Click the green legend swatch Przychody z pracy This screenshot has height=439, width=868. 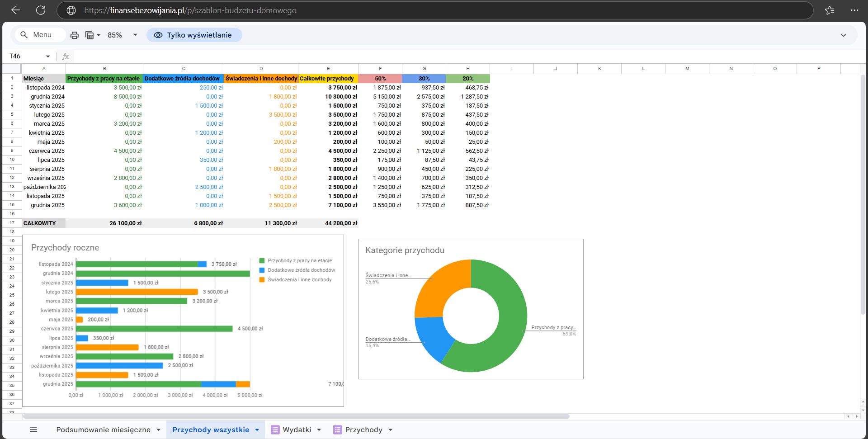(x=262, y=261)
